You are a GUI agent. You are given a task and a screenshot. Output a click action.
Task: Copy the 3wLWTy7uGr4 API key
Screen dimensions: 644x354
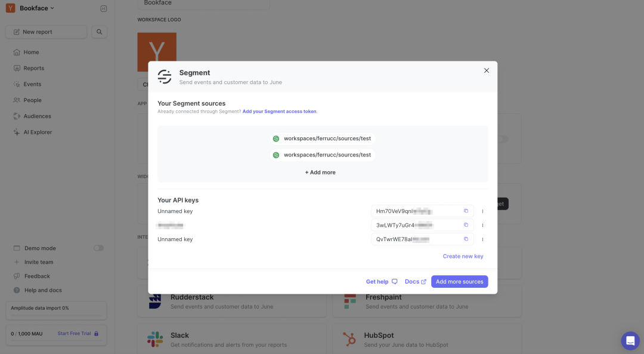466,225
